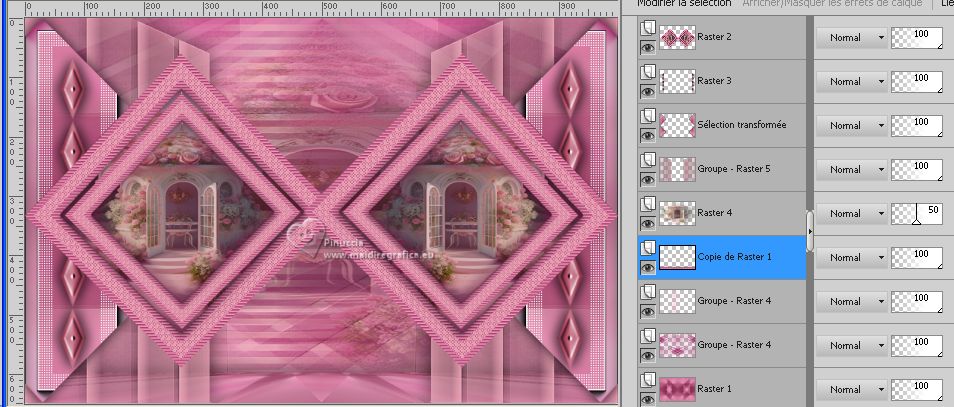This screenshot has width=954, height=407.
Task: Hide the Raster 4 layer via eye icon
Action: (648, 223)
